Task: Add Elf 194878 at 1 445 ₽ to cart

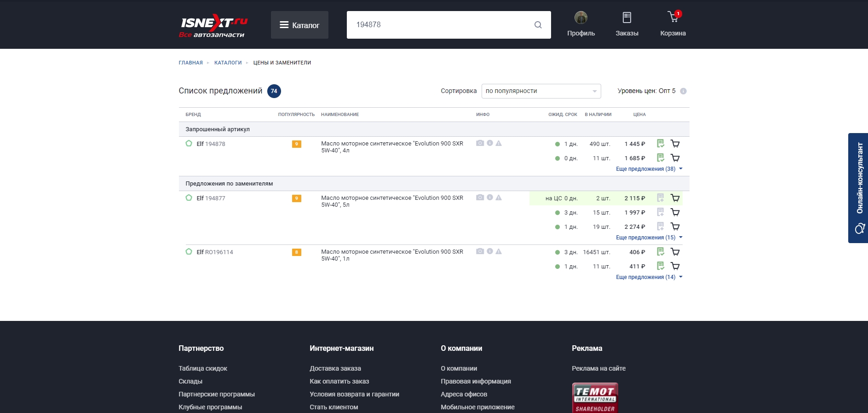Action: pyautogui.click(x=675, y=144)
